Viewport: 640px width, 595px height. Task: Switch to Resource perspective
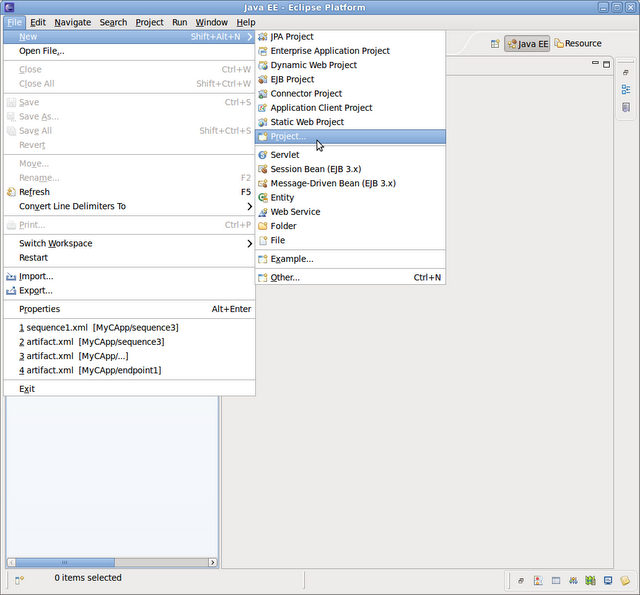(578, 43)
